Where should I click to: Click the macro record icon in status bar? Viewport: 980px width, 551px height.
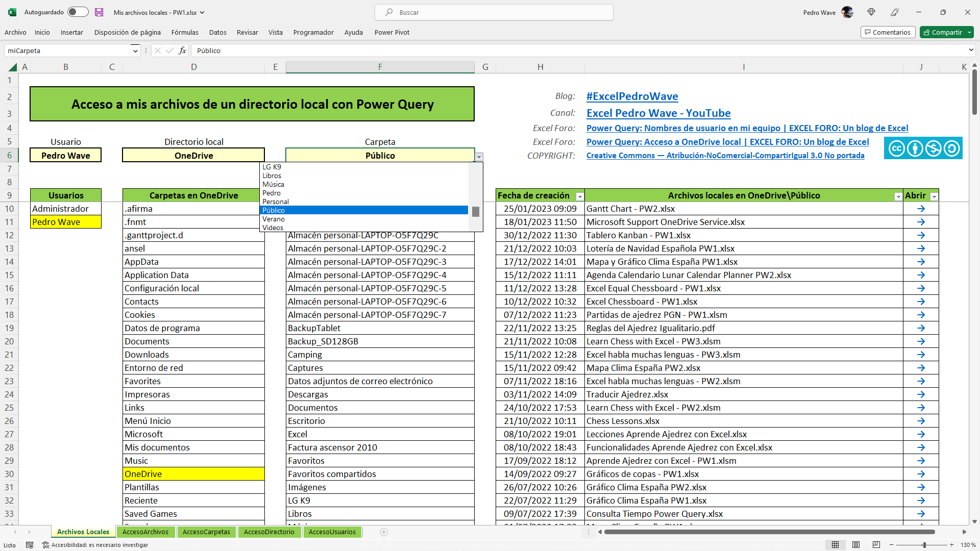[30, 545]
